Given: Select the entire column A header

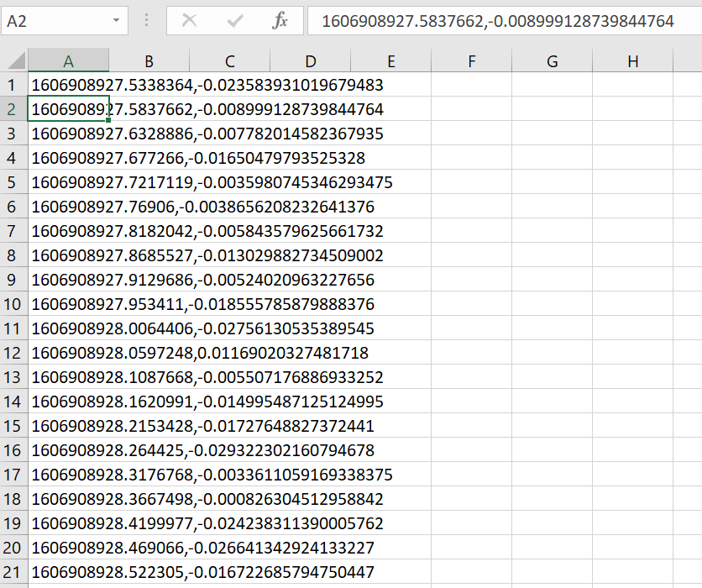Looking at the screenshot, I should (68, 60).
